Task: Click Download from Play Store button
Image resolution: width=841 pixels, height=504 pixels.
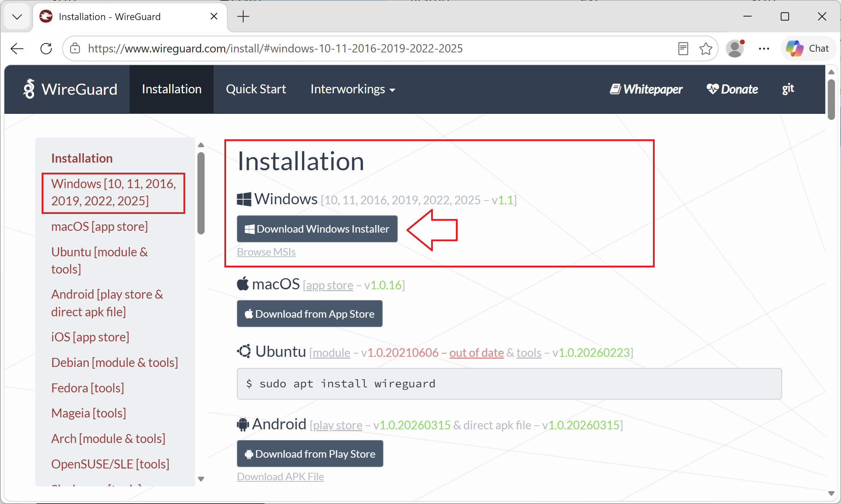Action: tap(310, 454)
